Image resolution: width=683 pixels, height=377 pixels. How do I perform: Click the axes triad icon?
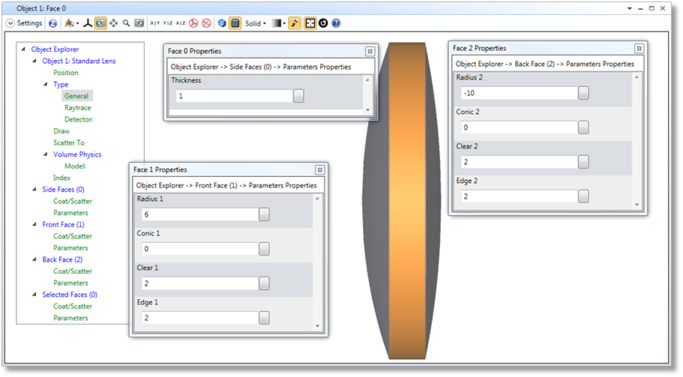tap(88, 23)
